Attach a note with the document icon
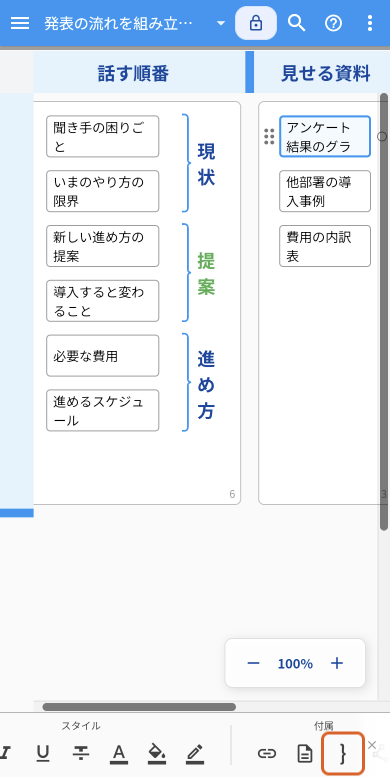The height and width of the screenshot is (777, 390). click(x=305, y=754)
